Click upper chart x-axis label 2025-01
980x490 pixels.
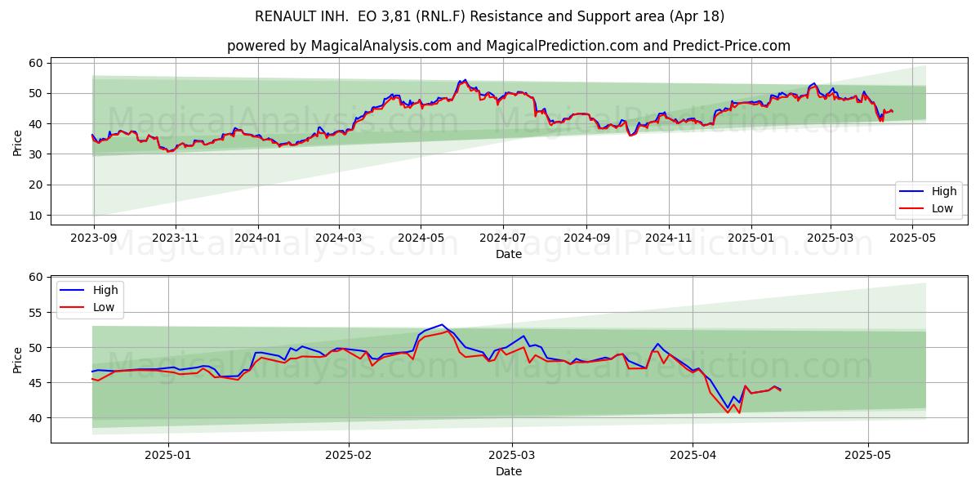pyautogui.click(x=751, y=238)
